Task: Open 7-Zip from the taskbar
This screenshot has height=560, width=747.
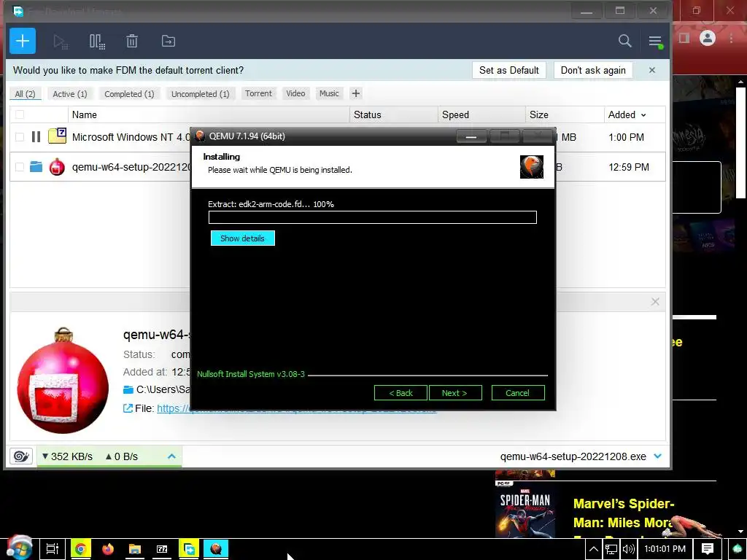Action: (162, 549)
